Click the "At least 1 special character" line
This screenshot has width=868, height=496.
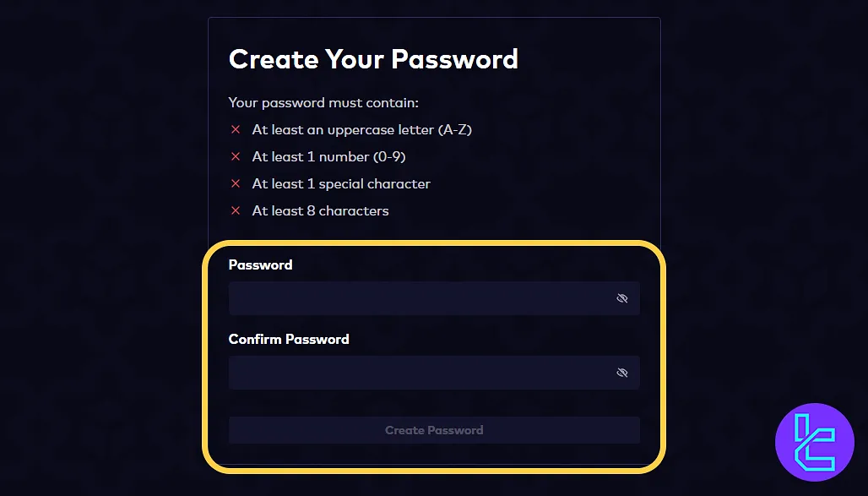pos(341,184)
